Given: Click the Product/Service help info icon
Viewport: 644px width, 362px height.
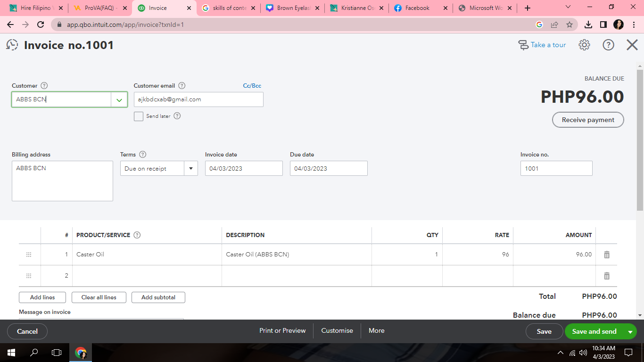Looking at the screenshot, I should coord(137,235).
